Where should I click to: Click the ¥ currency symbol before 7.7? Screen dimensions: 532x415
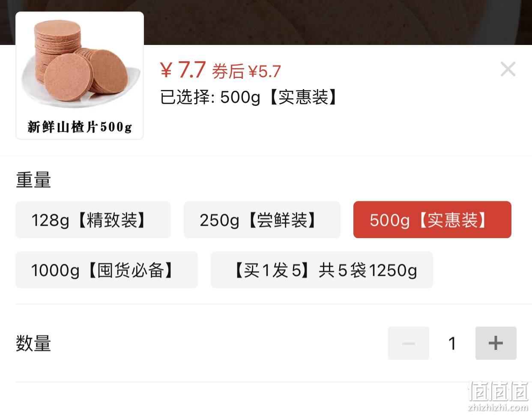[166, 70]
